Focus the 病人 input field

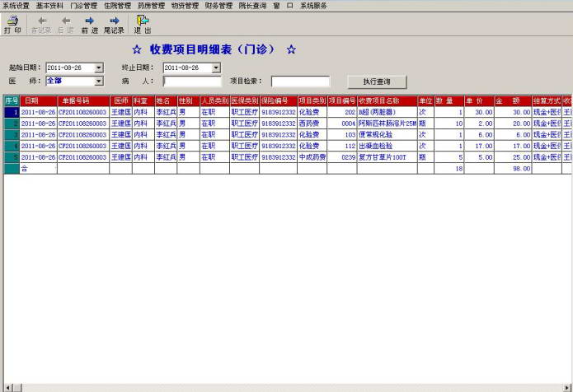click(x=192, y=81)
